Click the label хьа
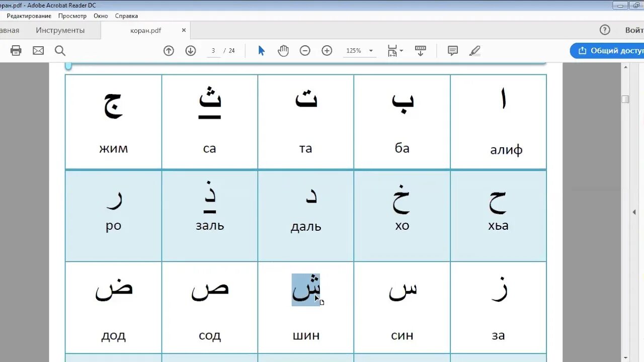This screenshot has width=644, height=362. pos(498,226)
